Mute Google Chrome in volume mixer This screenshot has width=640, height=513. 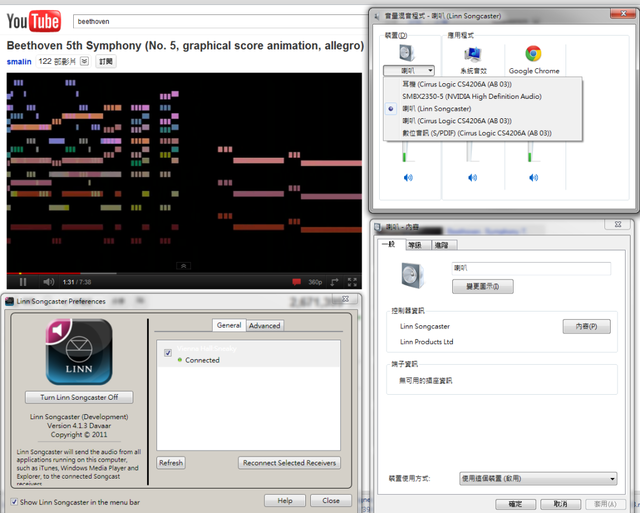533,178
